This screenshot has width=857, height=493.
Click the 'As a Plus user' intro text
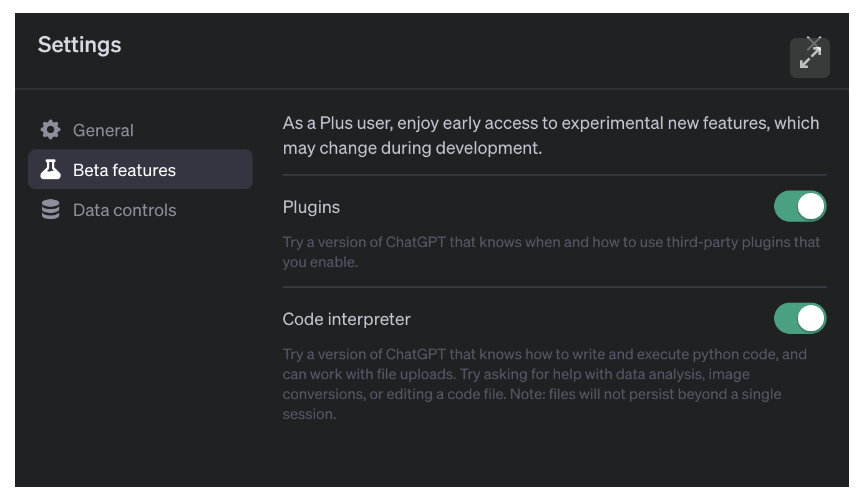coord(551,136)
